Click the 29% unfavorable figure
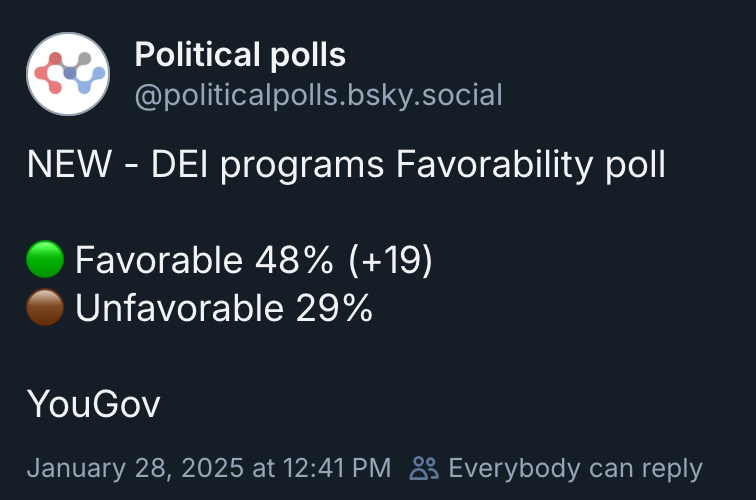 point(334,308)
